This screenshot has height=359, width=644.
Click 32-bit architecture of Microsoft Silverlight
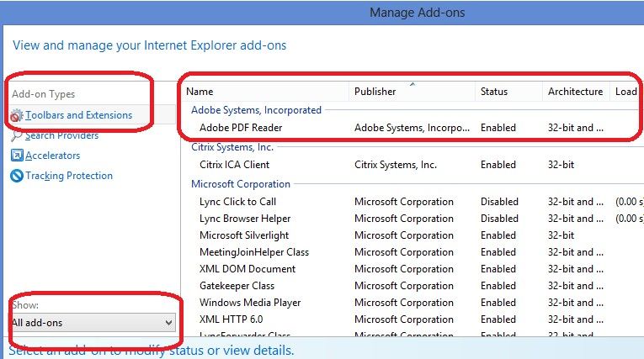[x=561, y=235]
